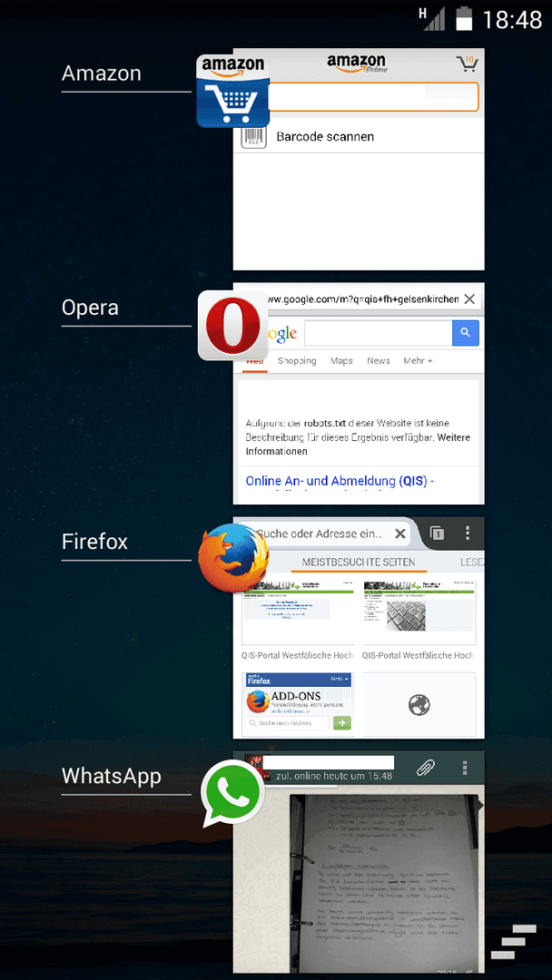
Task: Select 'MEISTBESUCHTE SEITEN' tab in Firefox
Action: [x=359, y=562]
